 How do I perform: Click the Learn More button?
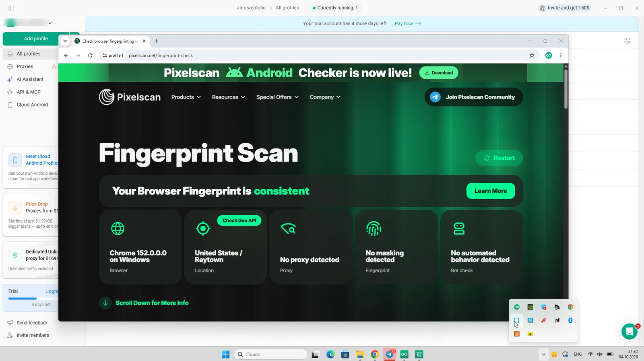[x=491, y=191]
